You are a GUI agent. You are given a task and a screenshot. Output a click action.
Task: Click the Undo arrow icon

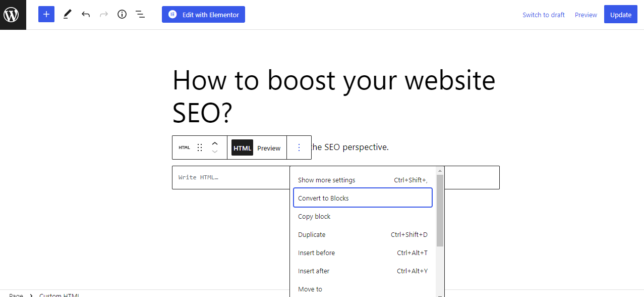[85, 14]
